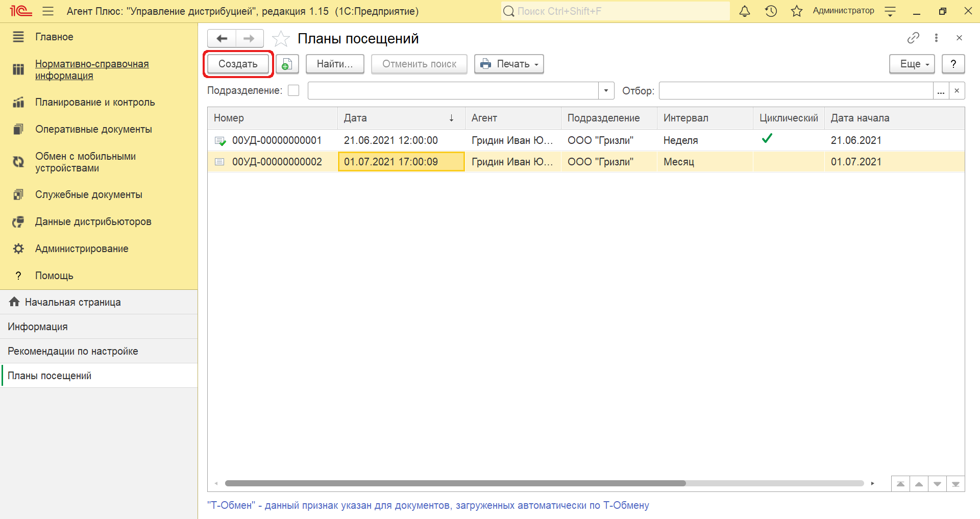Open Администрирование section
Image resolution: width=980 pixels, height=519 pixels.
point(82,249)
